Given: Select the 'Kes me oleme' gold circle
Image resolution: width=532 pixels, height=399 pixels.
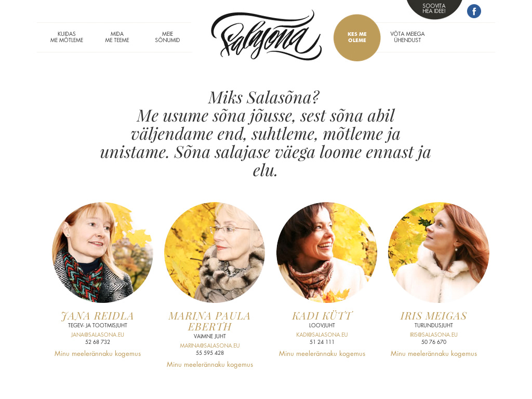Looking at the screenshot, I should click(357, 37).
